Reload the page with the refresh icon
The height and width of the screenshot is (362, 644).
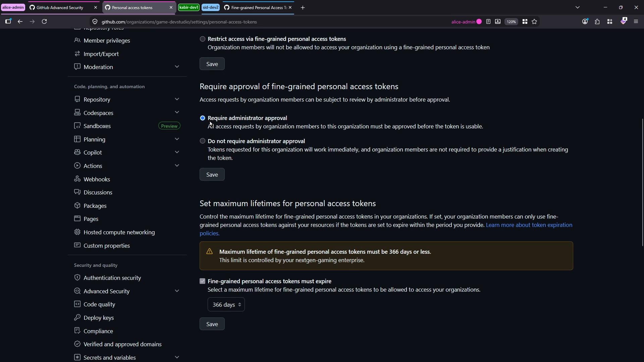click(x=44, y=22)
